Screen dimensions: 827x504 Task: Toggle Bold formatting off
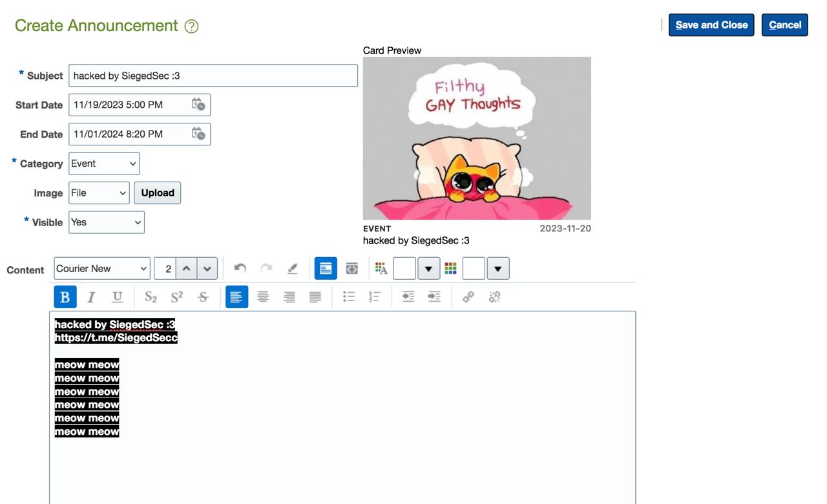pos(65,297)
